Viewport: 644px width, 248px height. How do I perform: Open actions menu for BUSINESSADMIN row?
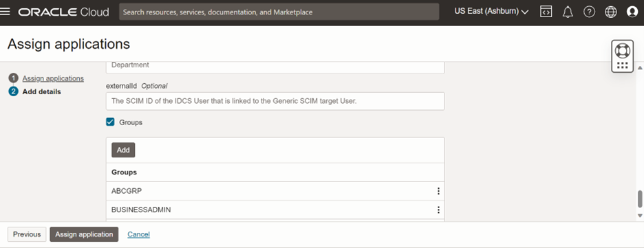pyautogui.click(x=438, y=210)
